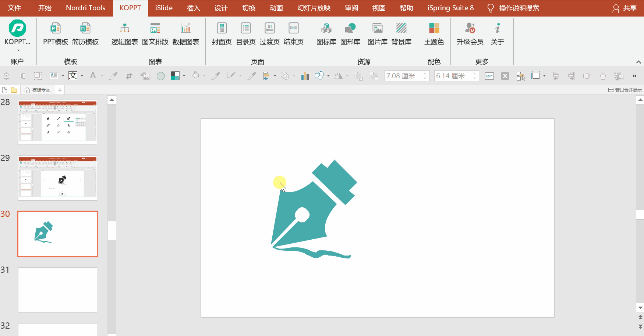Toggle 窗口合并显示 window merge display
Screen dimensions: 644x336
625,90
